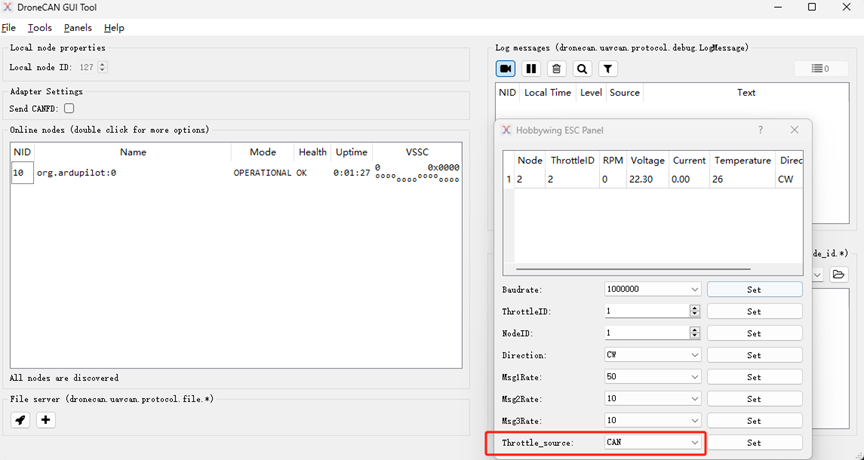Click the help question mark in ESC Panel
The width and height of the screenshot is (864, 460).
(x=760, y=130)
